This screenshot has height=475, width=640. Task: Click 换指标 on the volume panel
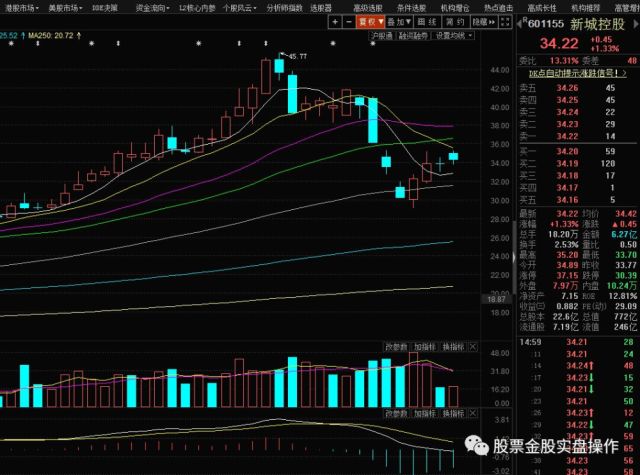pyautogui.click(x=453, y=347)
